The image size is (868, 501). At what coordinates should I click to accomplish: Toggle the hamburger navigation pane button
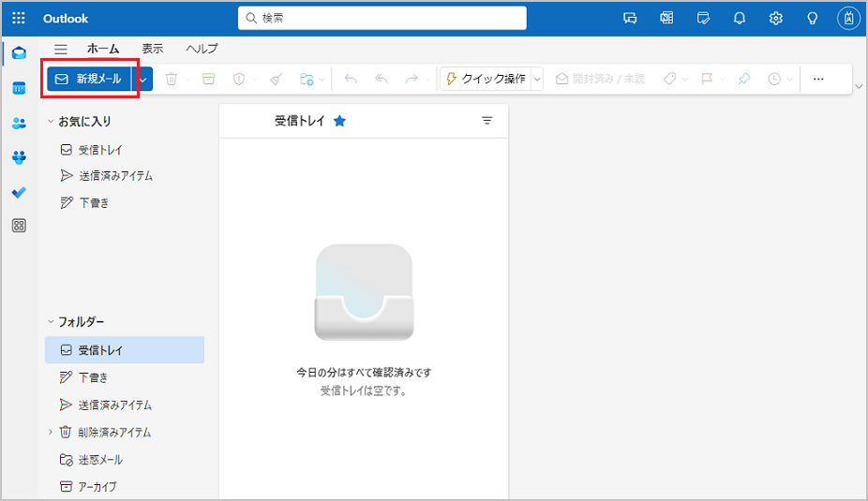[61, 49]
